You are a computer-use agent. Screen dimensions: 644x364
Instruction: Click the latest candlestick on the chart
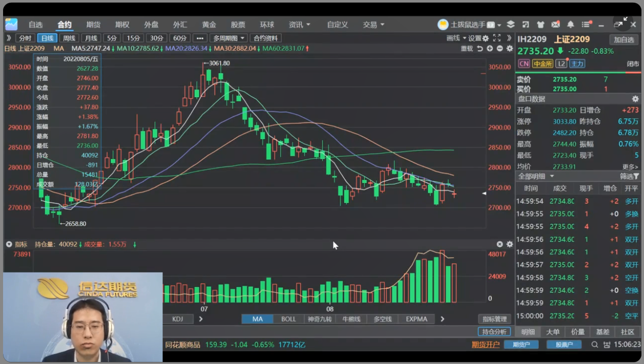pyautogui.click(x=454, y=193)
